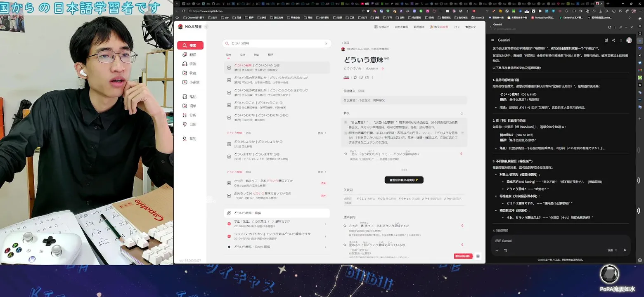
Task: Start new Gemini chat with pencil icon
Action: pyautogui.click(x=606, y=40)
